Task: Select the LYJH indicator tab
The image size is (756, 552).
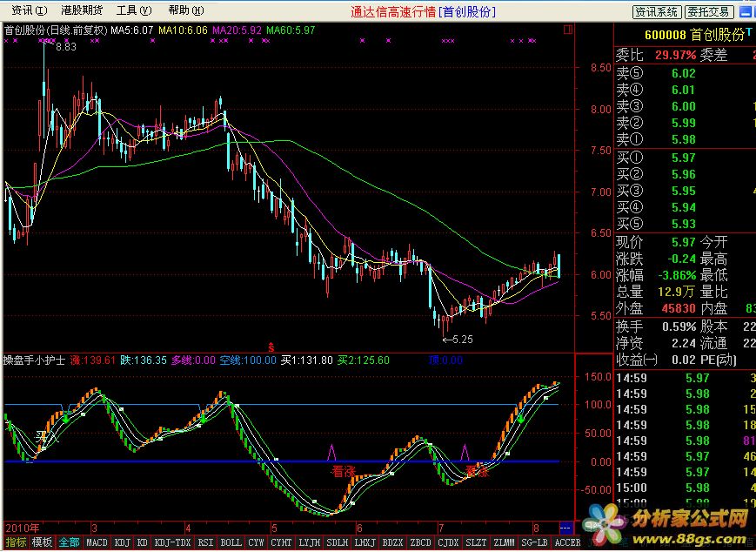Action: click(309, 542)
